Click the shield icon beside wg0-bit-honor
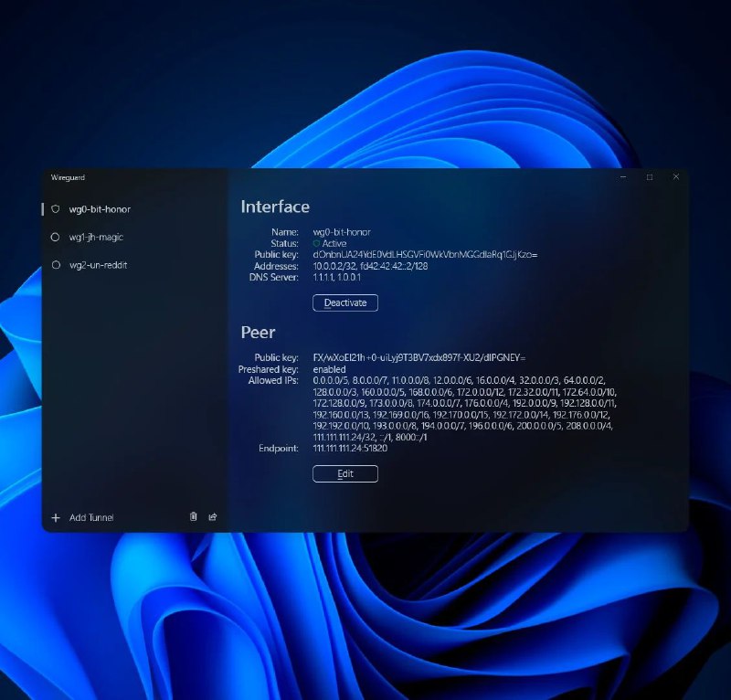This screenshot has width=731, height=700. (x=56, y=209)
